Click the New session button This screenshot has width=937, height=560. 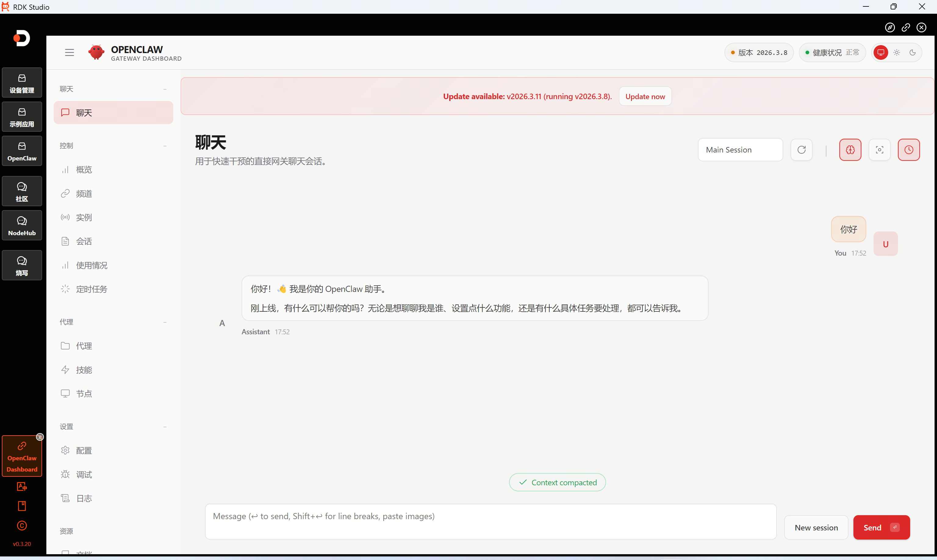tap(816, 528)
